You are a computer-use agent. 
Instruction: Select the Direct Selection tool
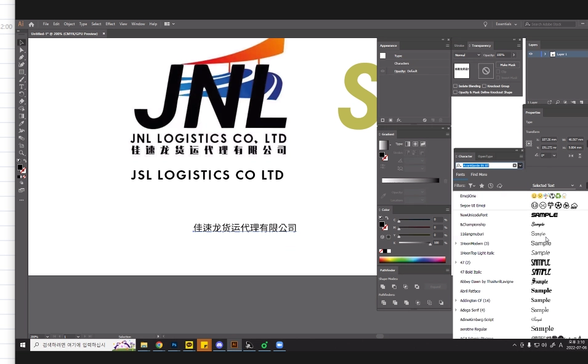click(22, 50)
